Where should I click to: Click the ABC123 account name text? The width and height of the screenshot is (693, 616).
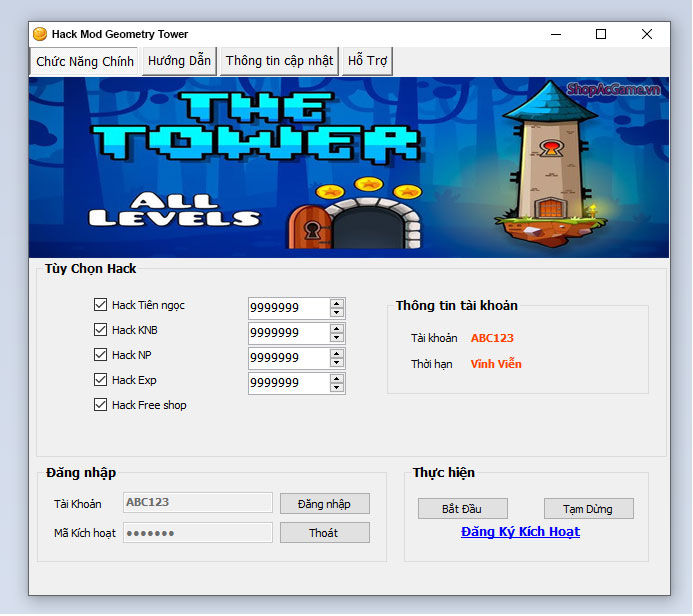click(492, 338)
